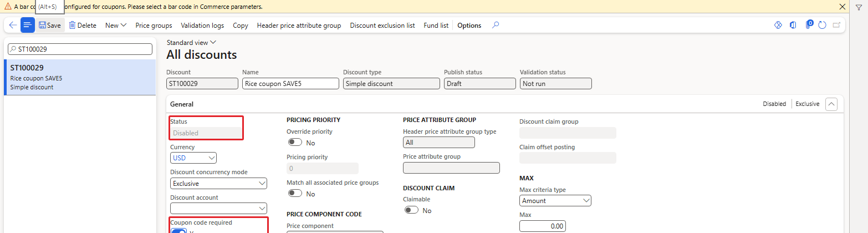Click the Claim offset posting field
868x233 pixels.
click(568, 158)
